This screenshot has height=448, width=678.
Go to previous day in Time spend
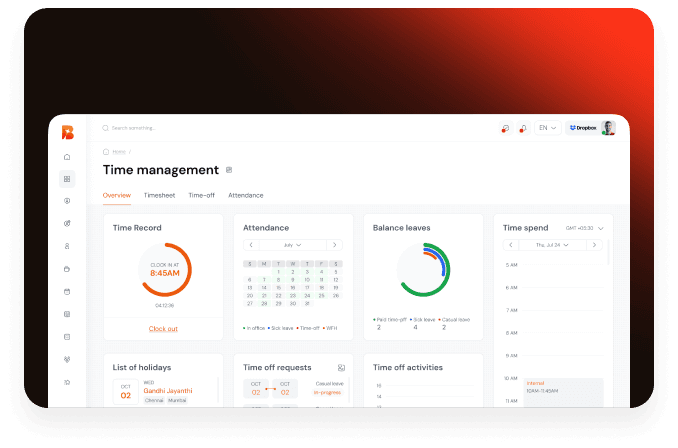[511, 245]
